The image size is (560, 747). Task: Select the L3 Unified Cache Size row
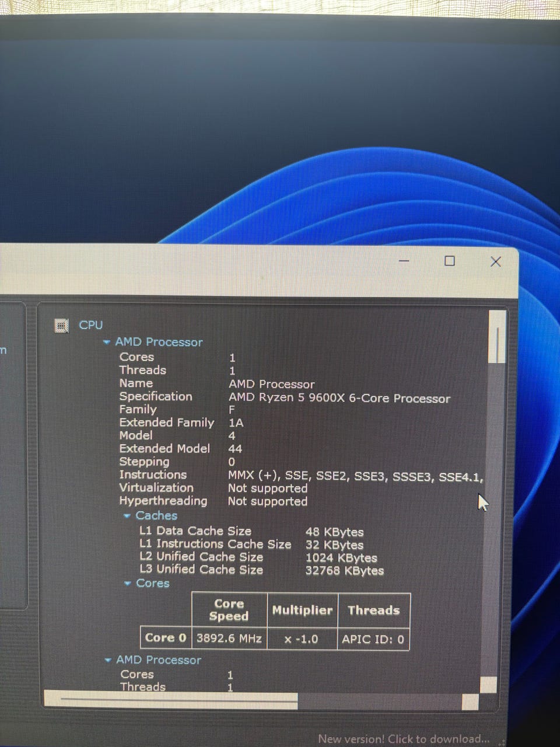pos(261,570)
